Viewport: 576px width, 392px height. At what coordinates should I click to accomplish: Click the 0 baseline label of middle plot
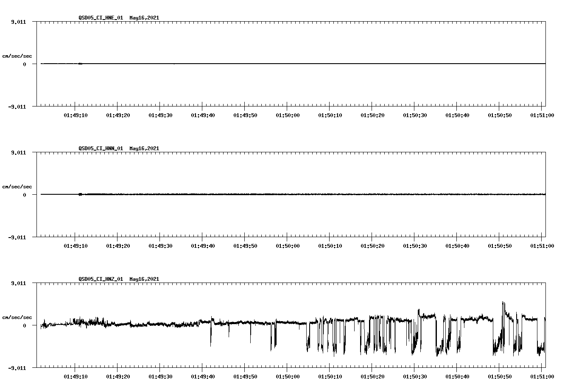pyautogui.click(x=25, y=195)
